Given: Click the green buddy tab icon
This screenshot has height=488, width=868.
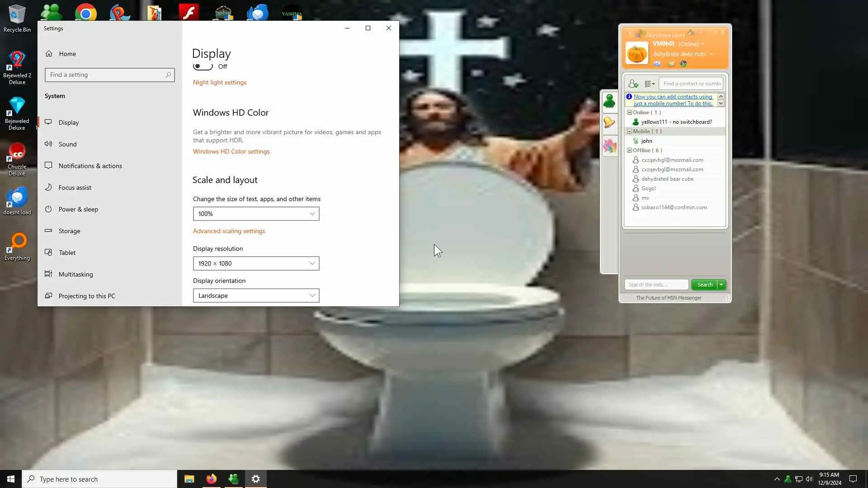Looking at the screenshot, I should click(609, 101).
